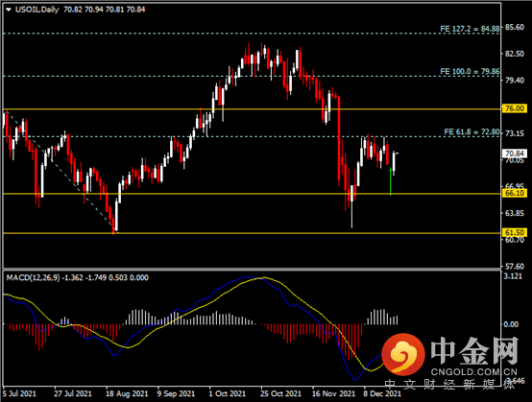Click the 1 Oct 2021 date marker
The image size is (532, 402).
[227, 393]
